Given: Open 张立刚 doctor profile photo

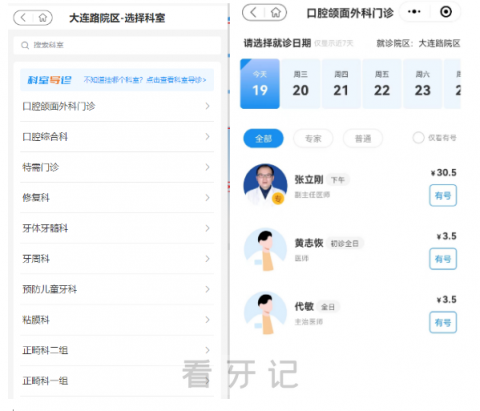Looking at the screenshot, I should (265, 184).
